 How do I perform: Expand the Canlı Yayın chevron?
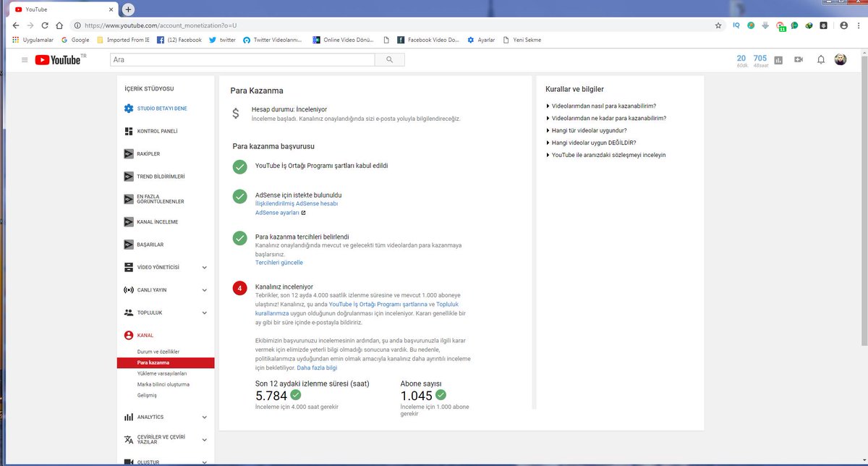point(204,290)
